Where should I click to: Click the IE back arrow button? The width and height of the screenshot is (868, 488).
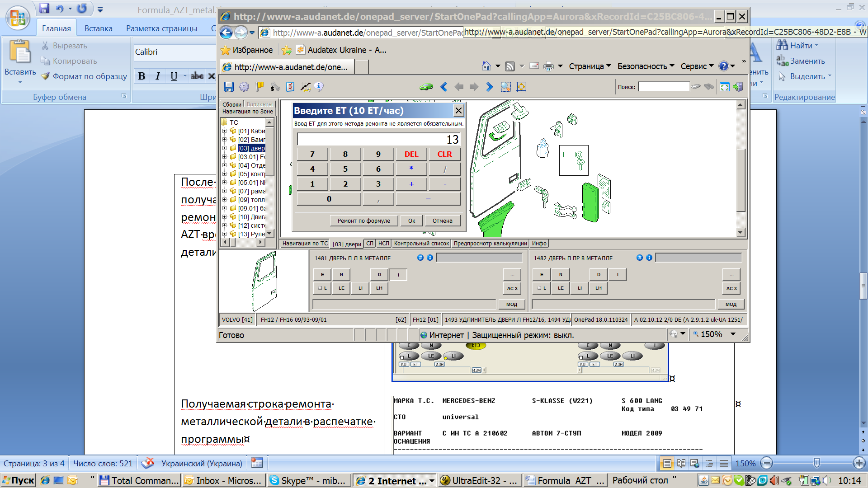click(226, 33)
